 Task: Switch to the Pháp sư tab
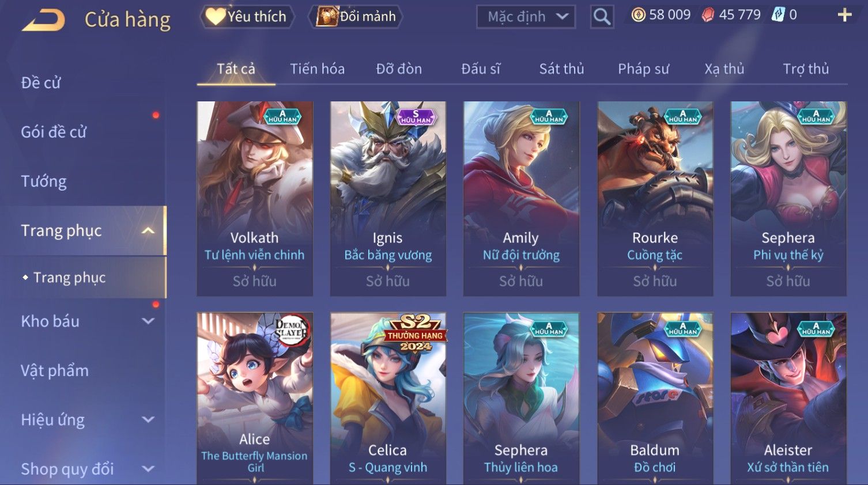click(643, 69)
